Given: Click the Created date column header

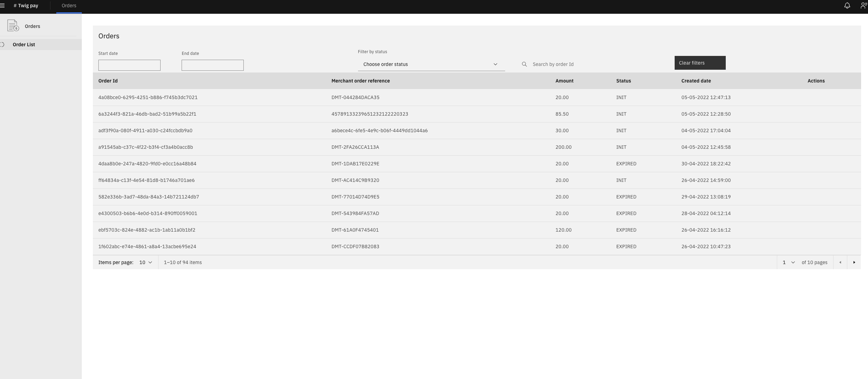Looking at the screenshot, I should pyautogui.click(x=696, y=81).
